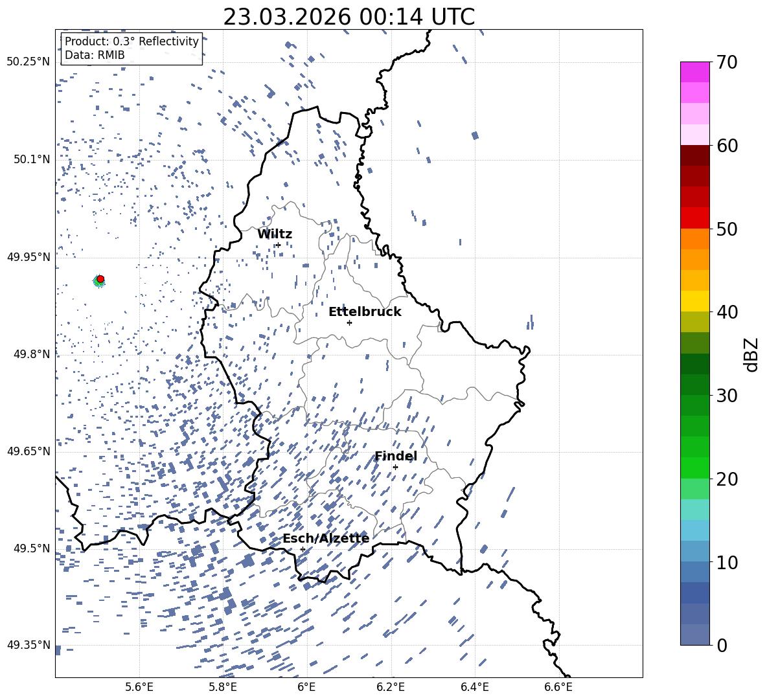Click the dBZ colorbar axis label
Screen dimensions: 767x700
coord(752,354)
